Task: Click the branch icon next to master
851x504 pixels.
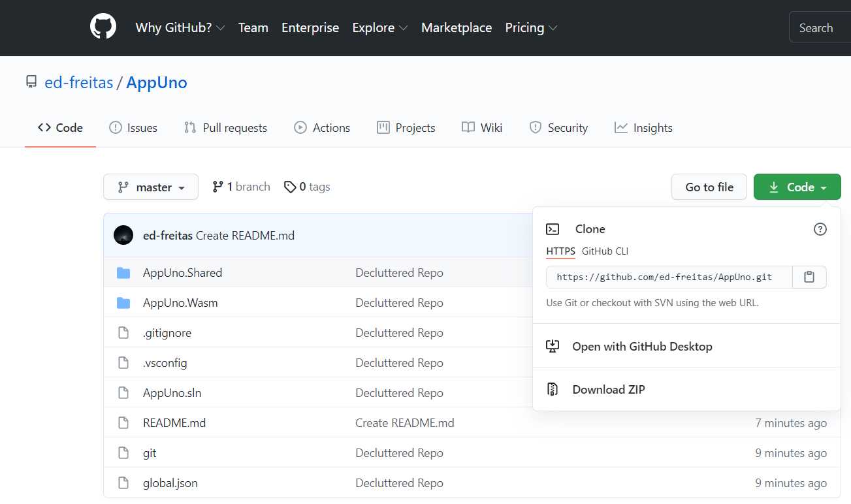Action: coord(217,186)
